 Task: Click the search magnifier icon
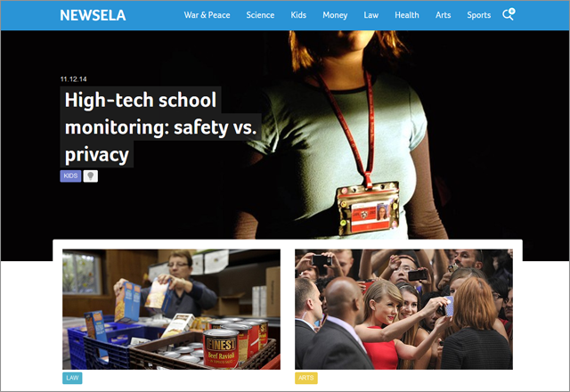(509, 14)
